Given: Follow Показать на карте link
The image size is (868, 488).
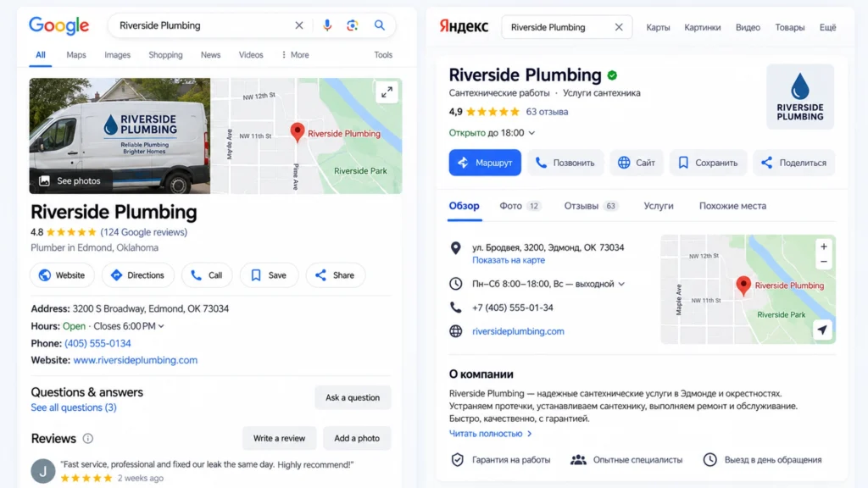Looking at the screenshot, I should pyautogui.click(x=509, y=260).
